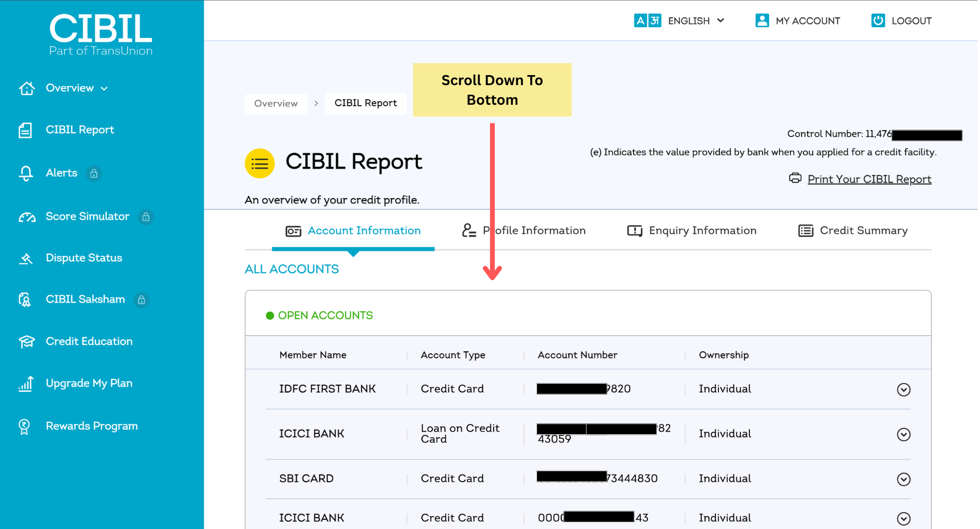Viewport: 980px width, 529px height.
Task: Open Rewards Program in the sidebar
Action: coord(92,426)
